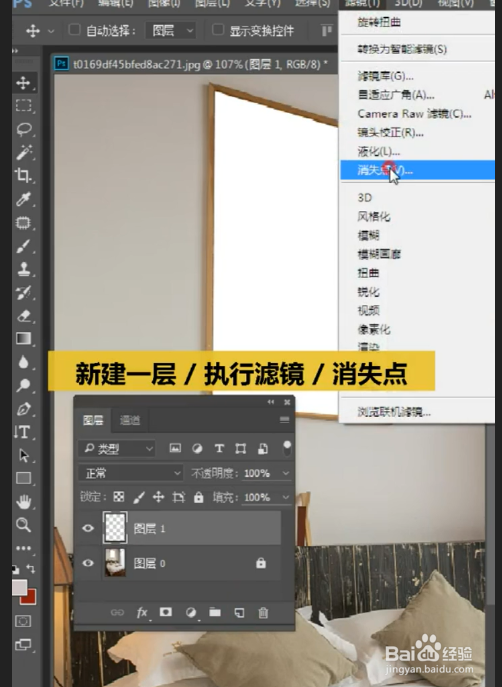Click the red background color swatch
The width and height of the screenshot is (502, 687).
click(x=31, y=598)
